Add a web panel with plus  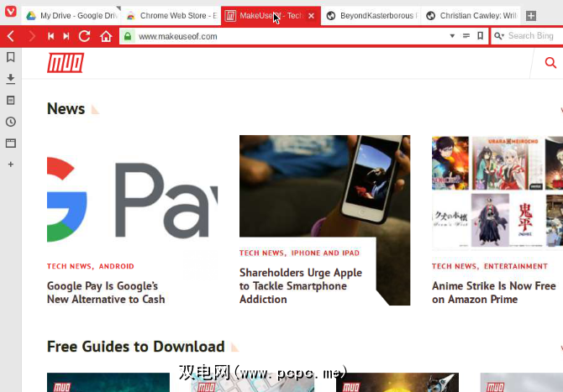point(11,165)
